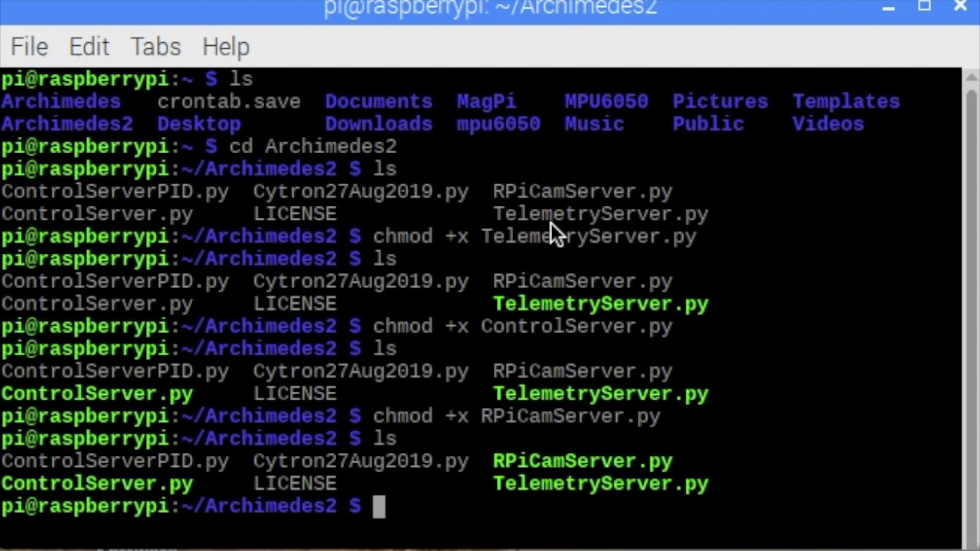Click 'chmod +x TelemetryServer.py' command line
The width and height of the screenshot is (980, 551).
534,236
